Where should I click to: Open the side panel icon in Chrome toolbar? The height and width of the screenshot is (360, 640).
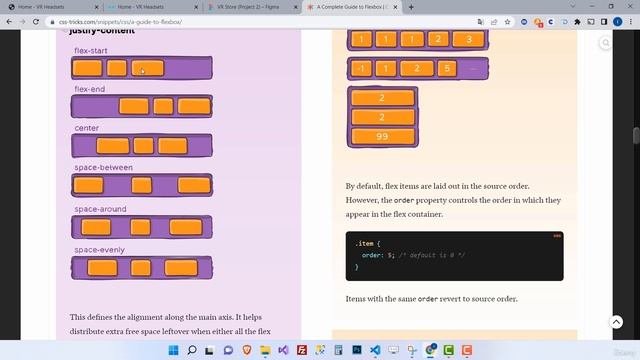pos(604,22)
